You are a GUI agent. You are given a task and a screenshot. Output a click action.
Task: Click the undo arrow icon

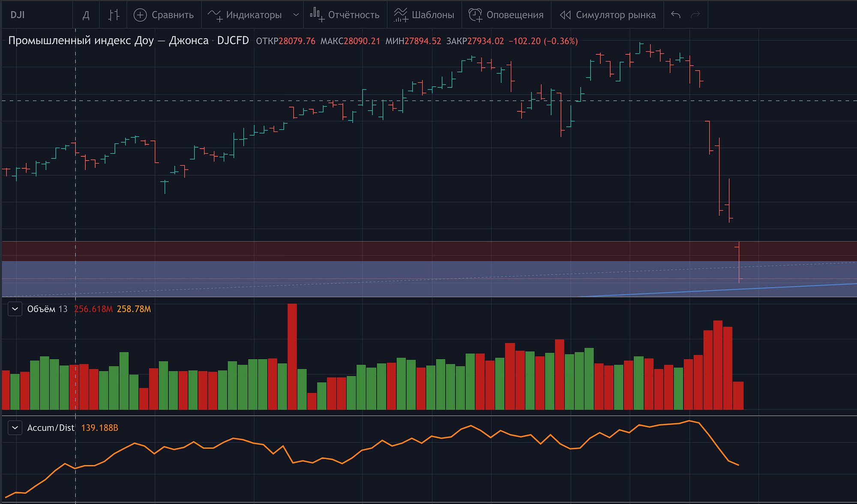[676, 15]
